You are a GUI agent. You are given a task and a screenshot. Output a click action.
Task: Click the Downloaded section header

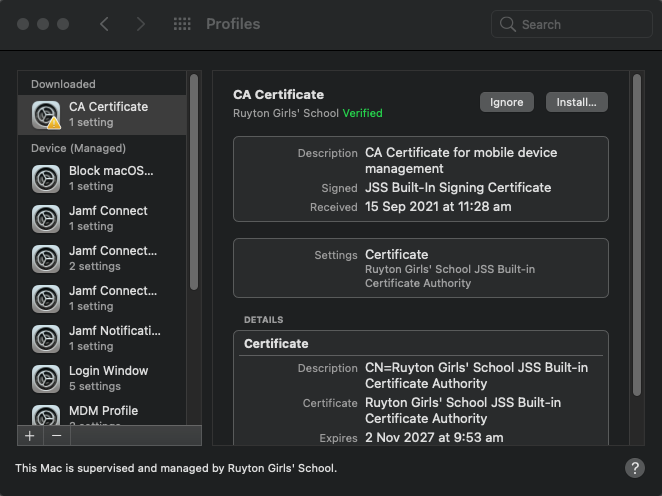[x=63, y=84]
